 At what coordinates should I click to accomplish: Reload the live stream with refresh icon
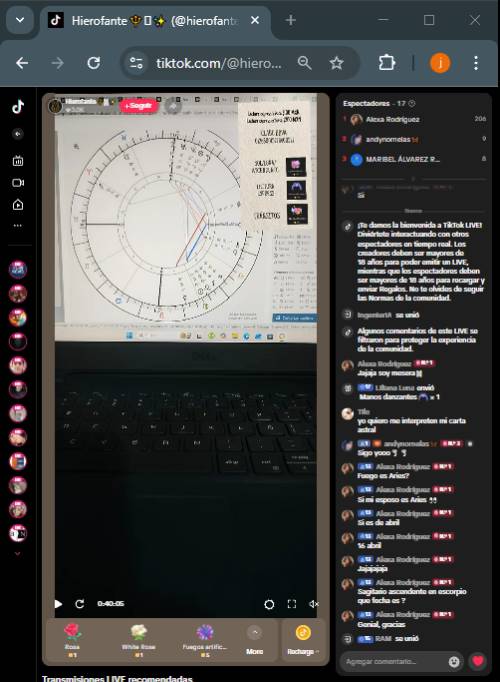point(80,604)
